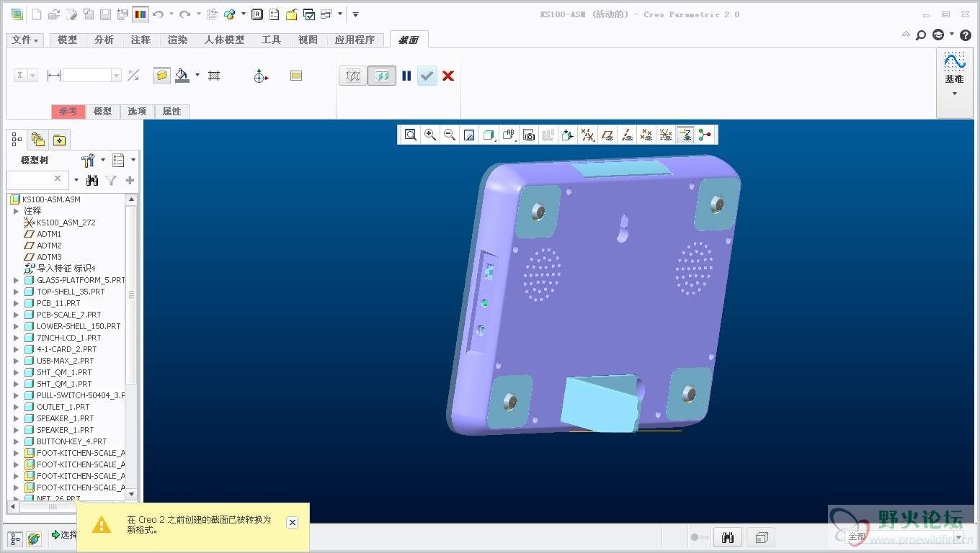Viewport: 980px width, 553px height.
Task: Expand the LOWER-SHELL_150.PRT tree node
Action: click(x=17, y=326)
